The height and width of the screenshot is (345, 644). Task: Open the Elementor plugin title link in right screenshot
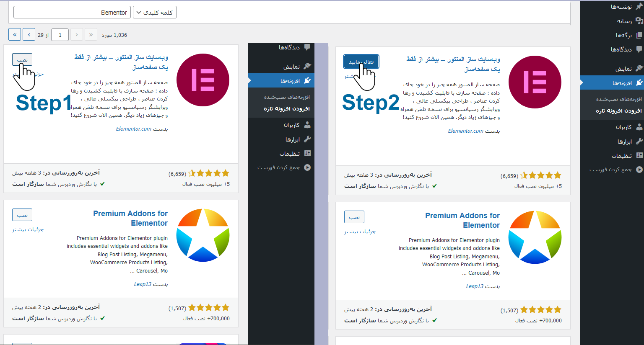click(453, 64)
